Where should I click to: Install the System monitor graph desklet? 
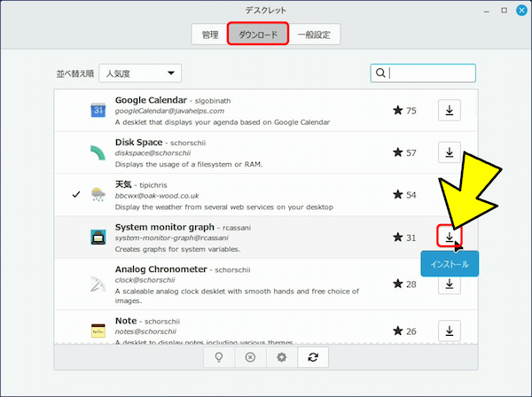(450, 237)
